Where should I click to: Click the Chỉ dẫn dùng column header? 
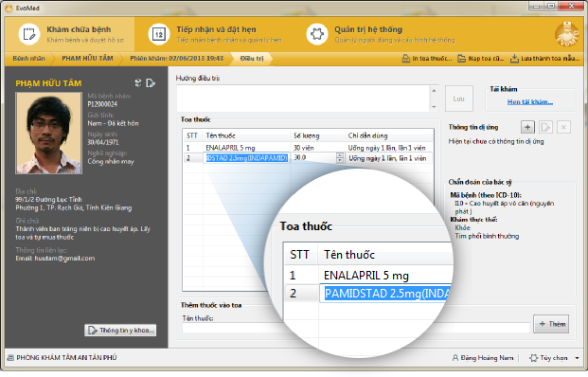coord(389,135)
